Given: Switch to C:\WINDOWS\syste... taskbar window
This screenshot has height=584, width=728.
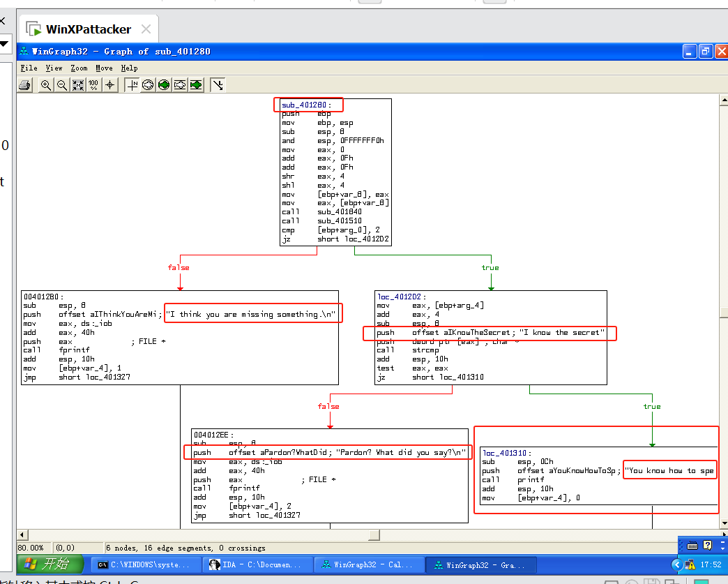Looking at the screenshot, I should pyautogui.click(x=145, y=565).
